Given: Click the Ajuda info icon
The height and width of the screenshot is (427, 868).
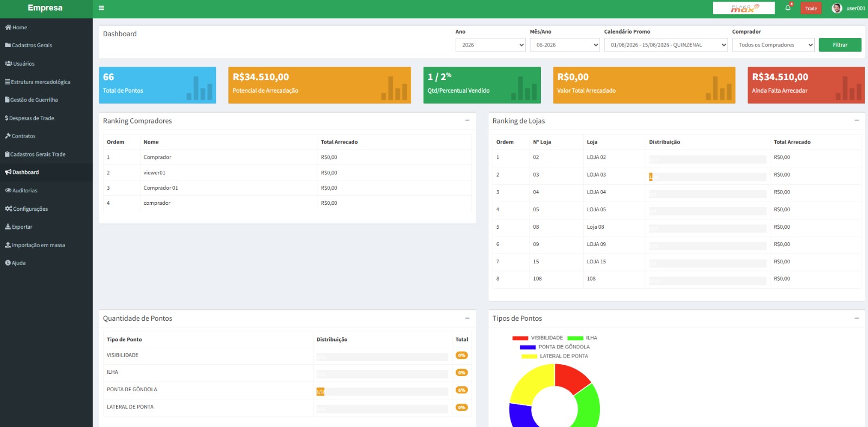Looking at the screenshot, I should (x=8, y=263).
